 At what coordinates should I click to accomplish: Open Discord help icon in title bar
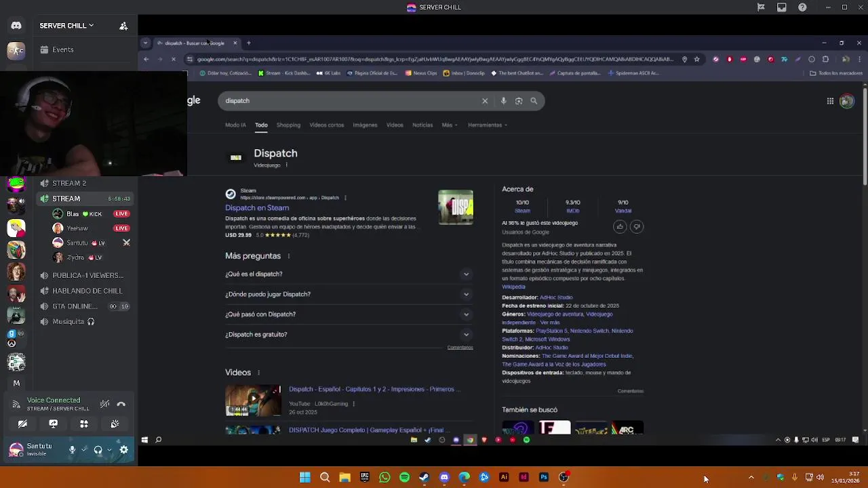pos(803,7)
